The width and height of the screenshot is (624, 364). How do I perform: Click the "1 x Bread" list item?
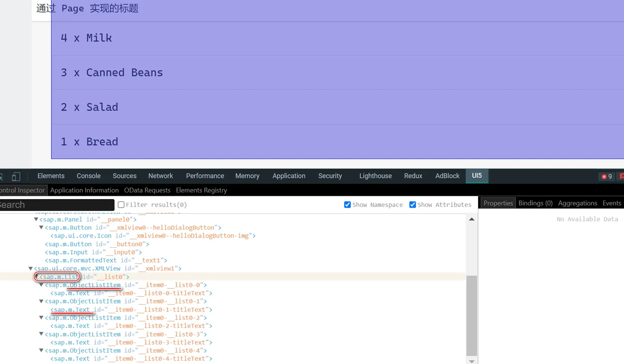click(337, 142)
